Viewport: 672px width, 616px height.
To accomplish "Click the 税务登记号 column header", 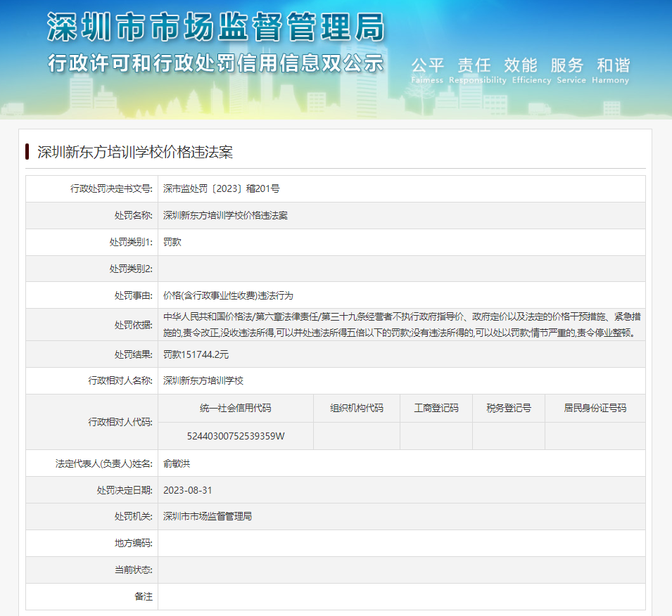I will coord(509,409).
